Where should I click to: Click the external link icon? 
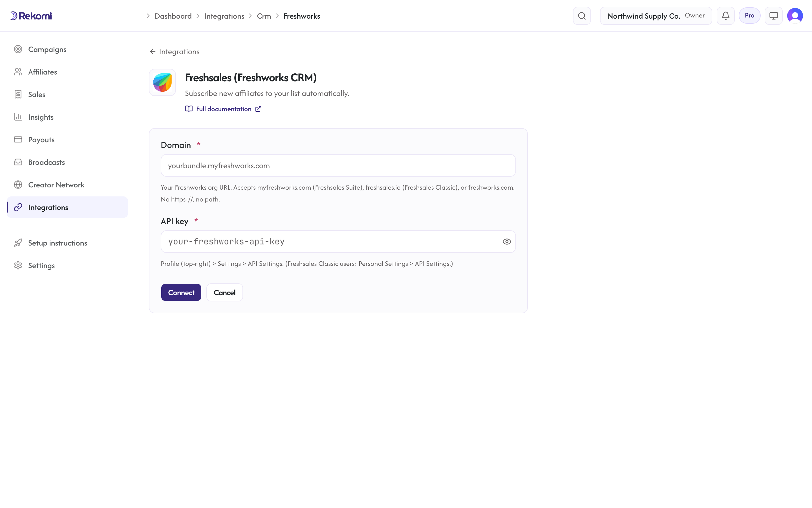tap(258, 109)
